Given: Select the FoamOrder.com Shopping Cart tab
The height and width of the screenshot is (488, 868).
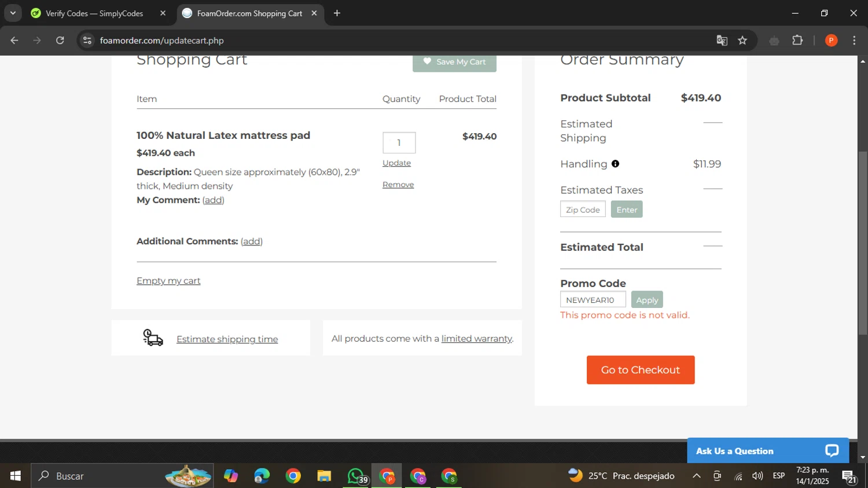Looking at the screenshot, I should pos(249,13).
